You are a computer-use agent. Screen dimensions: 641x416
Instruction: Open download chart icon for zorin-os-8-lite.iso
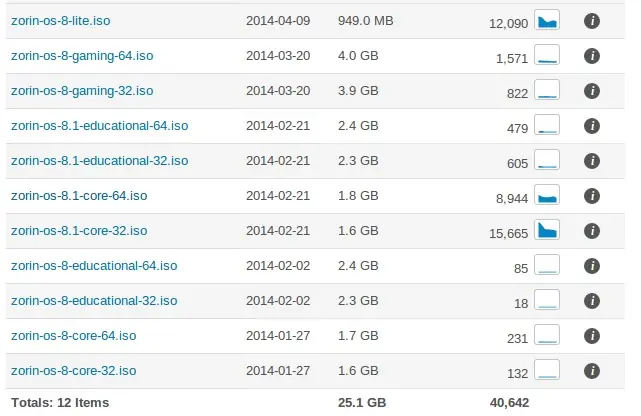(x=547, y=20)
